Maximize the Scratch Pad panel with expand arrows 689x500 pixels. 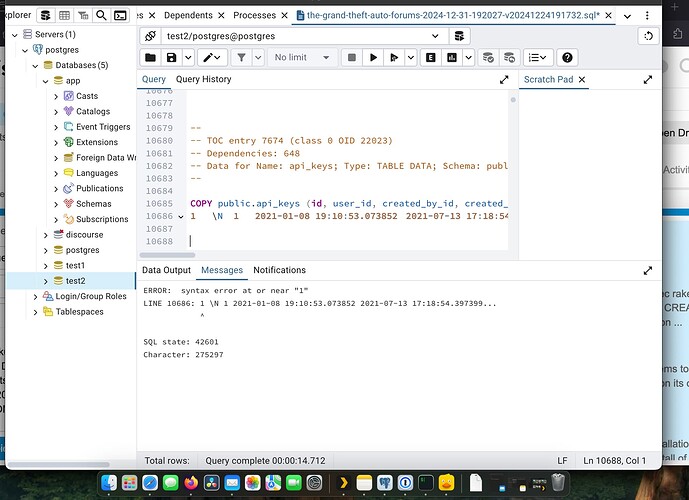[648, 80]
